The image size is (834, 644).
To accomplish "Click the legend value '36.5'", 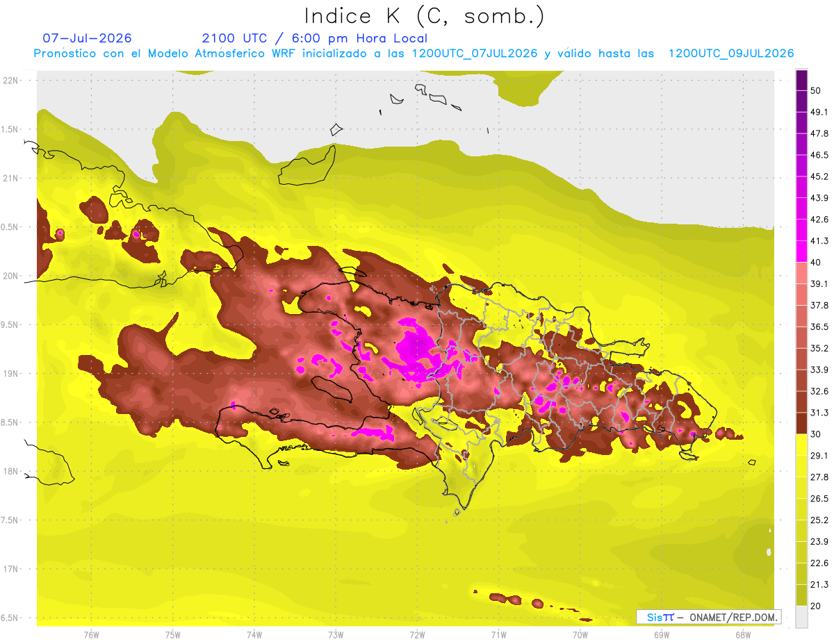I will (819, 327).
